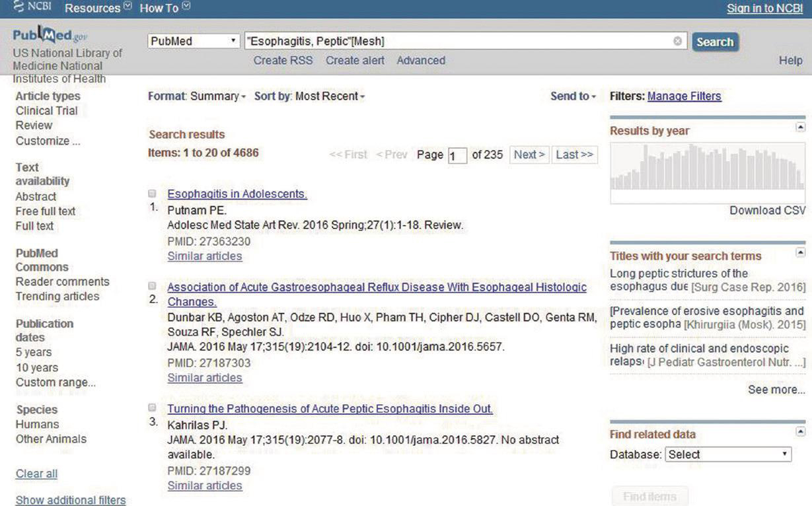This screenshot has width=812, height=506.
Task: Open the How To menu
Action: [165, 8]
